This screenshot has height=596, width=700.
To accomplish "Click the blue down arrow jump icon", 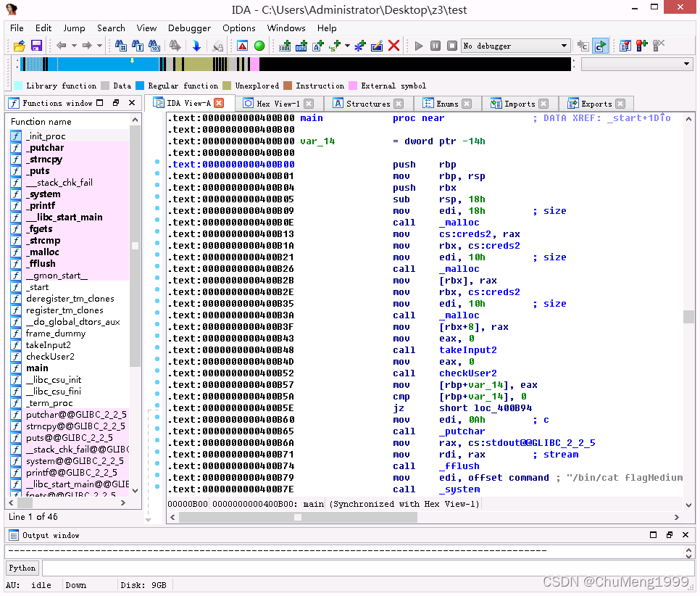I will [x=196, y=46].
